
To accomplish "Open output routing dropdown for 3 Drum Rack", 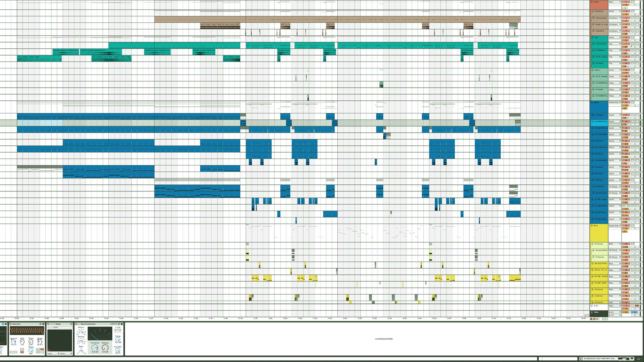I will (x=614, y=18).
